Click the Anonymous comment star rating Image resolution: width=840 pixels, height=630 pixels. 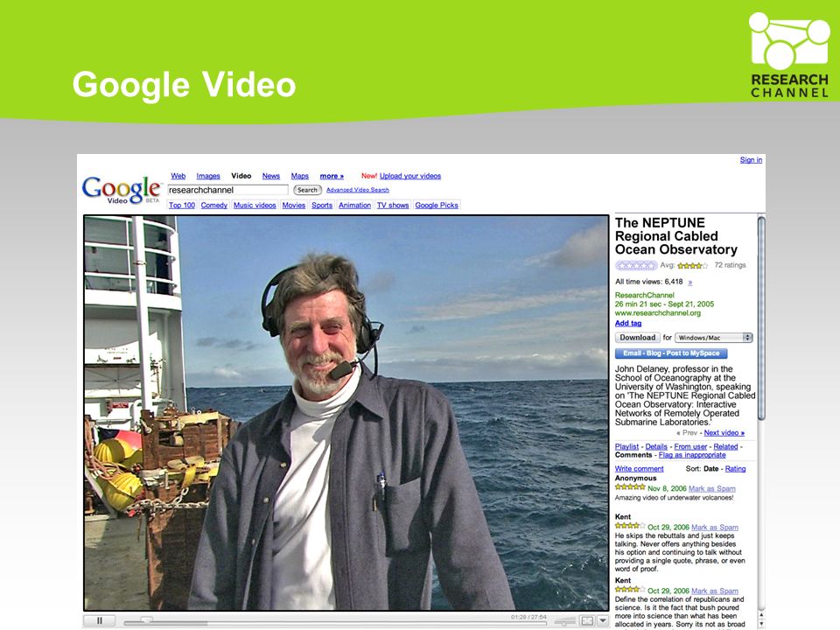pyautogui.click(x=630, y=487)
